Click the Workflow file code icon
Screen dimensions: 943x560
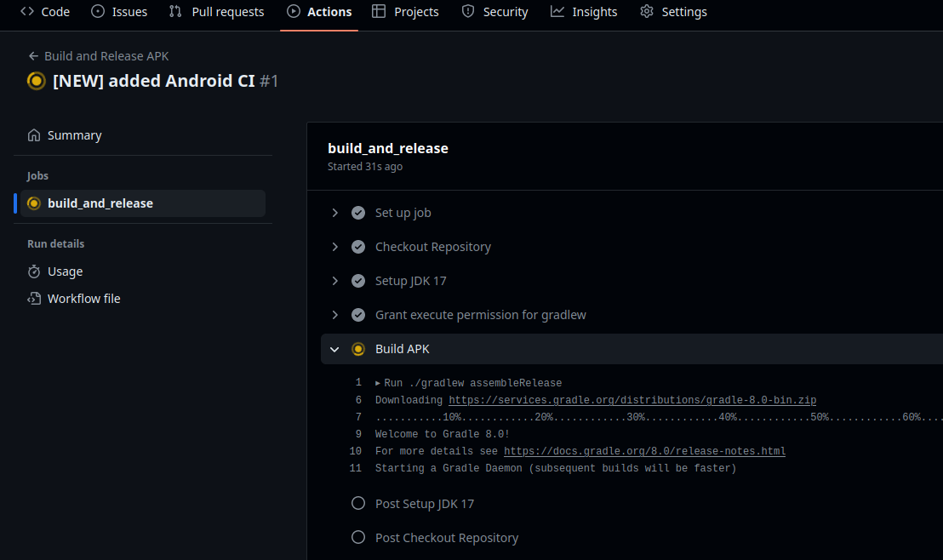click(x=34, y=299)
